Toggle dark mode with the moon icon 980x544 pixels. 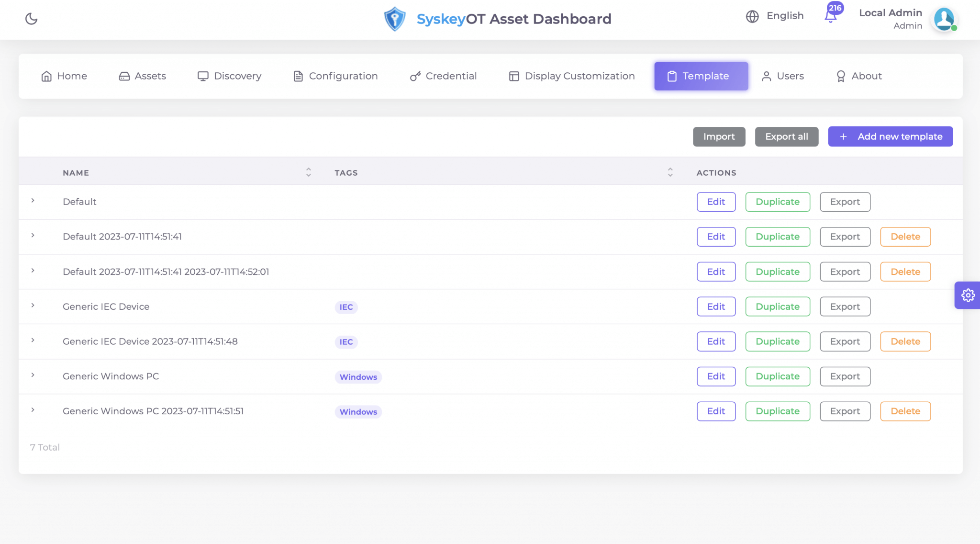[x=31, y=19]
